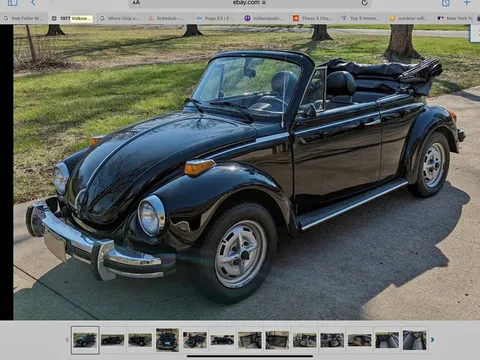
Task: Select the fourth thumbnail, rear view
Action: click(167, 340)
